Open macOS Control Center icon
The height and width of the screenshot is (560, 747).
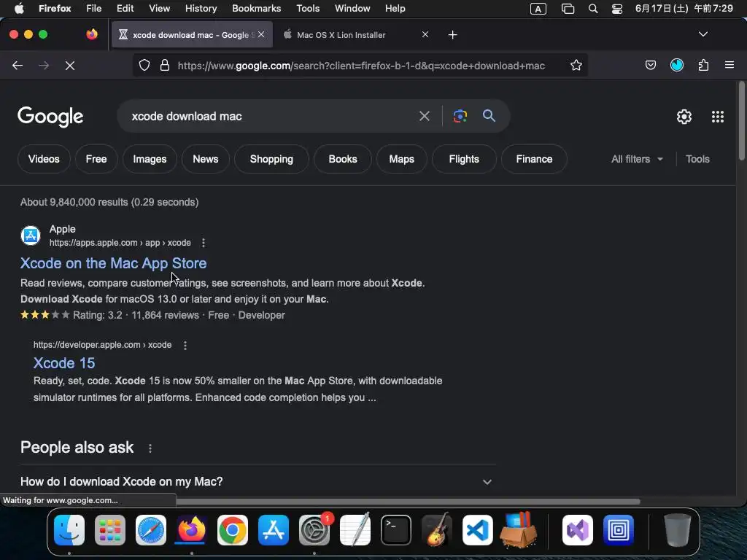617,9
